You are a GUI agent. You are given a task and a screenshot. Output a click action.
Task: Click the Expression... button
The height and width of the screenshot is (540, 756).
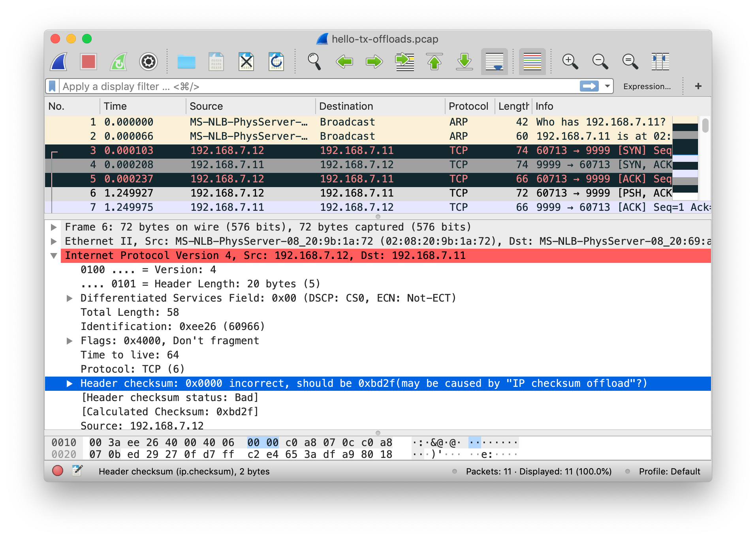click(647, 86)
